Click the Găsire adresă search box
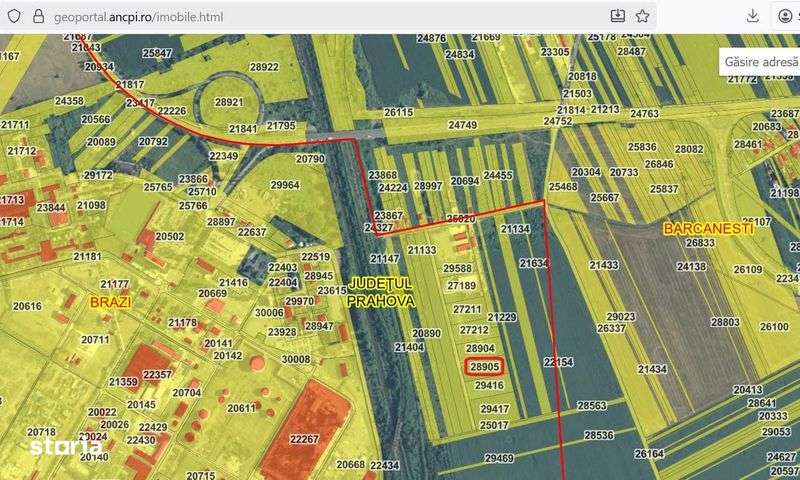 [760, 62]
